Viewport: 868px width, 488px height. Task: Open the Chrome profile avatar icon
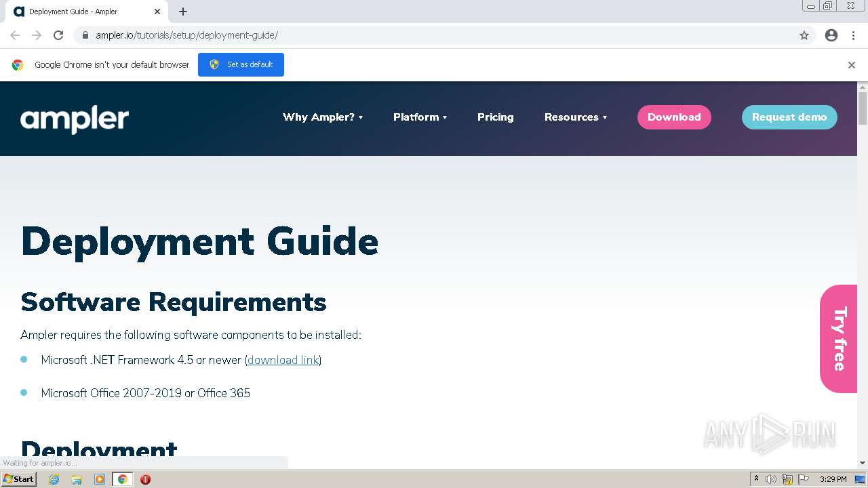tap(831, 35)
